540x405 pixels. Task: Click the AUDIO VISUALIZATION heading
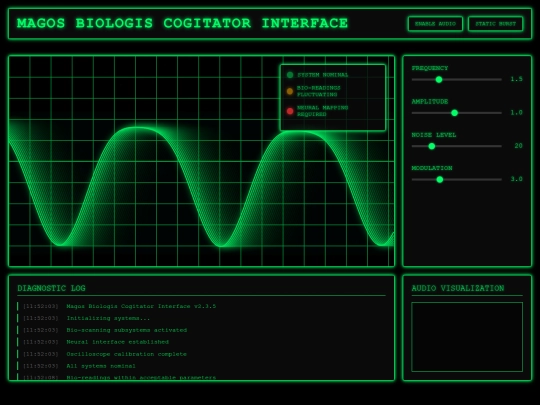pyautogui.click(x=458, y=288)
